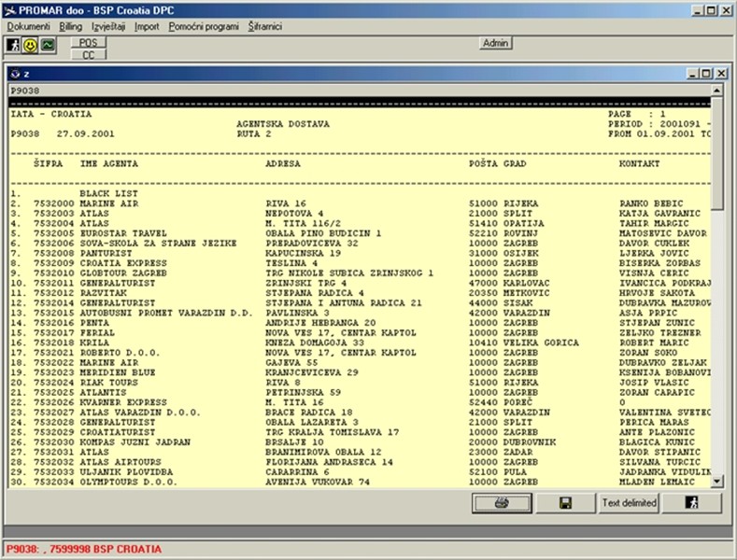Click the GLOBTOUR ZAGREB agent entry
This screenshot has width=737, height=560.
(123, 273)
